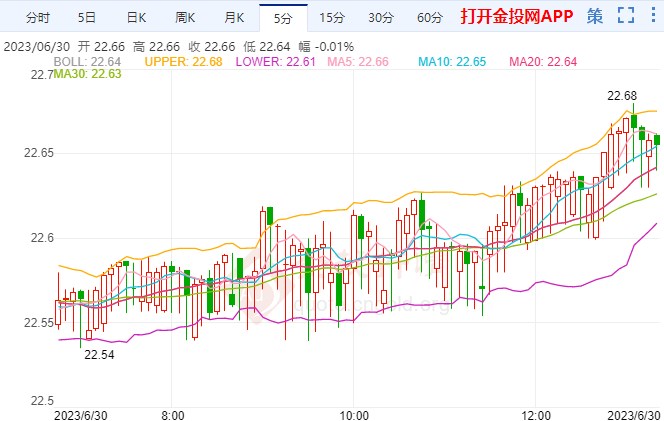The height and width of the screenshot is (421, 664).
Task: Click the 22.6 price axis label
Action: (42, 238)
